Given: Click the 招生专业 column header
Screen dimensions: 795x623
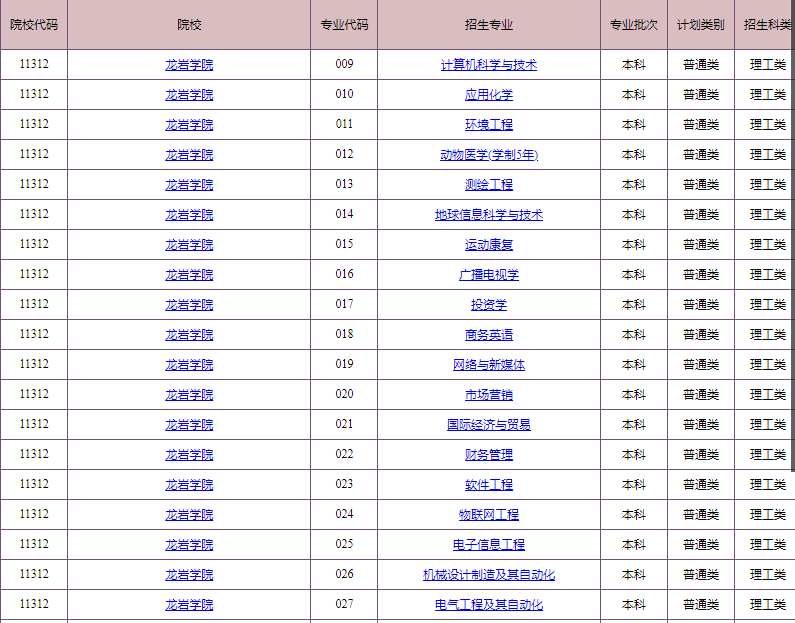Looking at the screenshot, I should pos(489,24).
